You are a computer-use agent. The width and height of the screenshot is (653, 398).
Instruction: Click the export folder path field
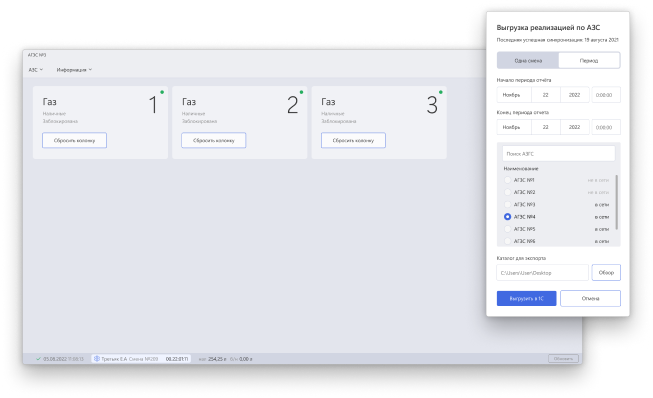pyautogui.click(x=542, y=273)
